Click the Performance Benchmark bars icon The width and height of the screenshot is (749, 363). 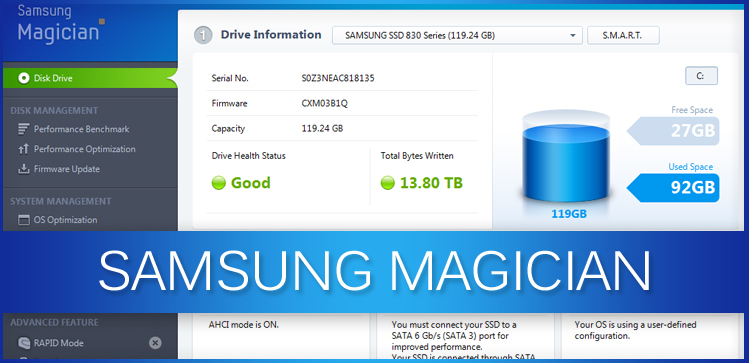(23, 129)
